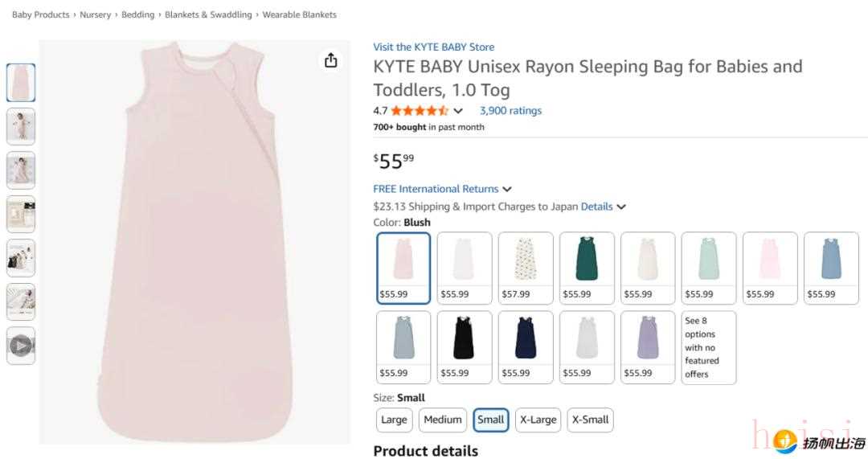868x459 pixels.
Task: Choose the X-Large size option
Action: 538,420
